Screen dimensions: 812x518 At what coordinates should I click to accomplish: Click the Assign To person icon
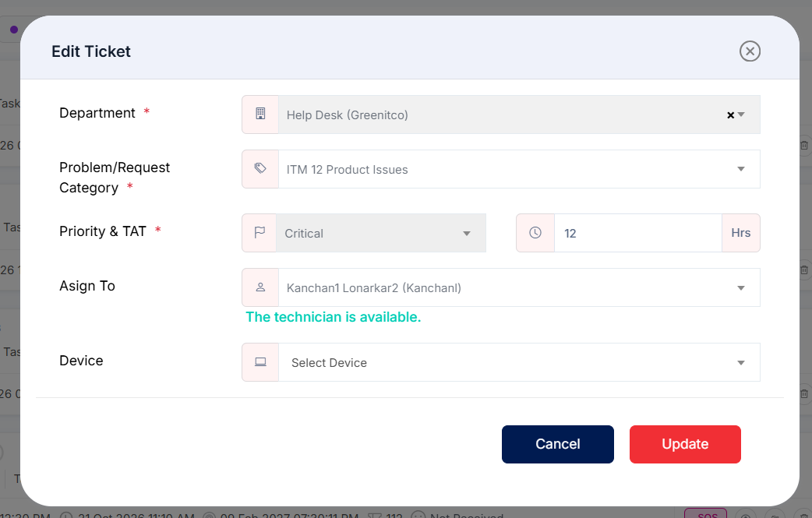(x=260, y=287)
